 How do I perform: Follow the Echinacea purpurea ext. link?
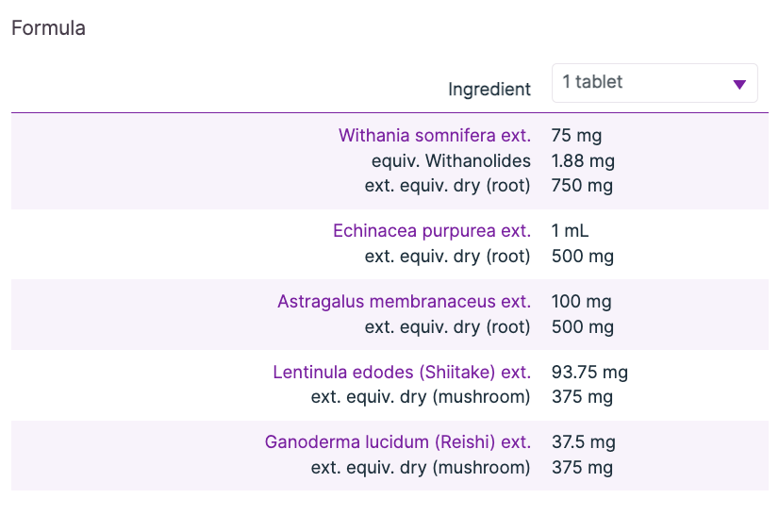click(x=432, y=231)
